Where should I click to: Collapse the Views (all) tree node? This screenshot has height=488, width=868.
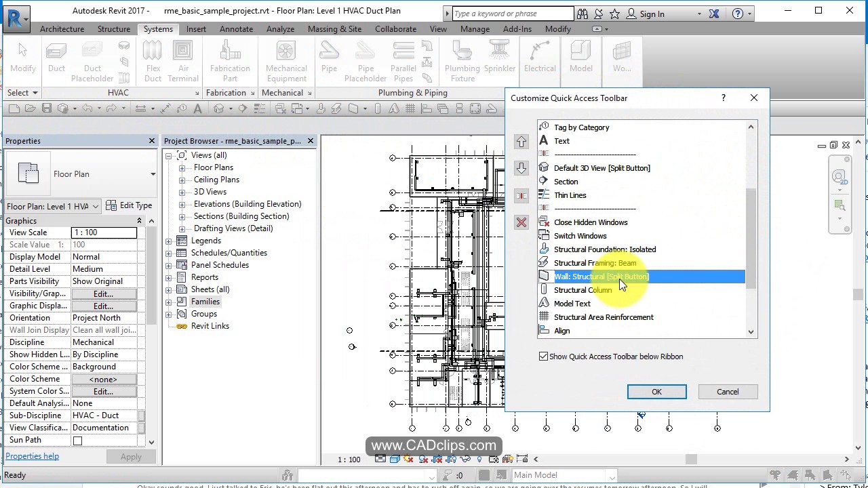pos(169,155)
